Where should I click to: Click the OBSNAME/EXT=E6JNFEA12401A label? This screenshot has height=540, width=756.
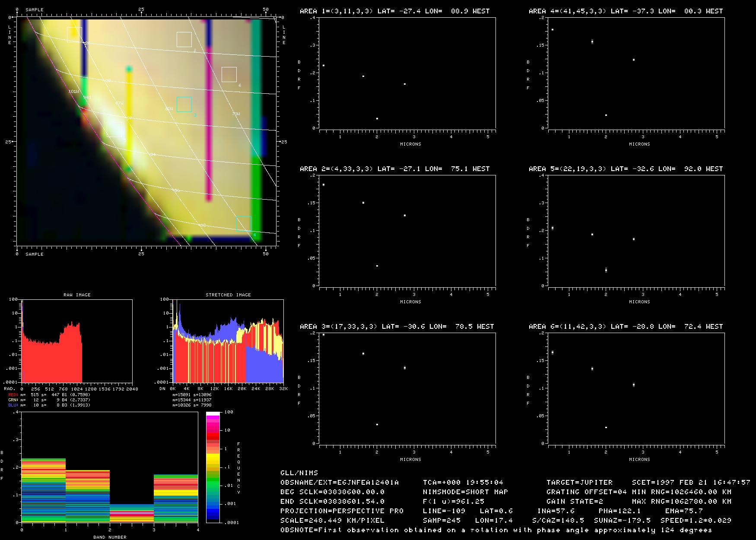(340, 482)
